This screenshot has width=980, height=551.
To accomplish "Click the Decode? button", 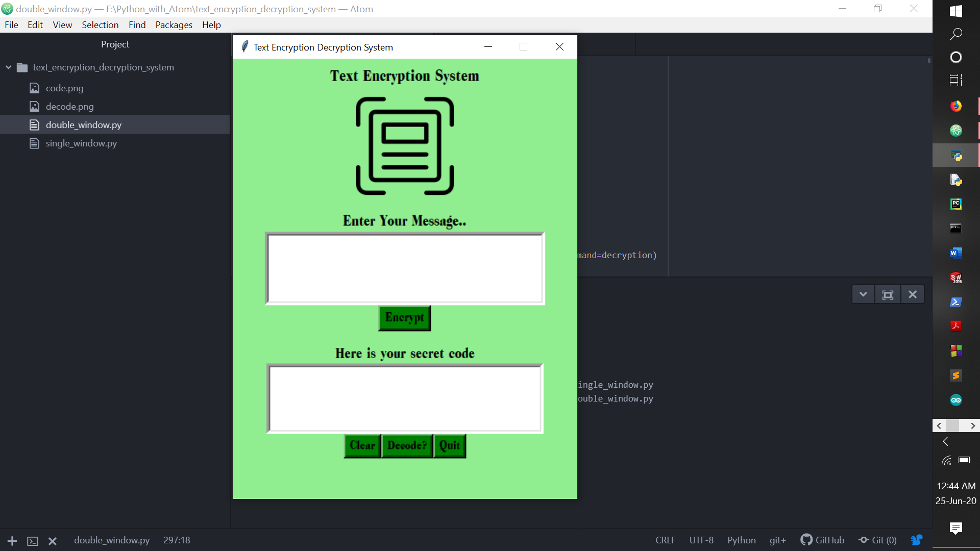I will point(407,445).
